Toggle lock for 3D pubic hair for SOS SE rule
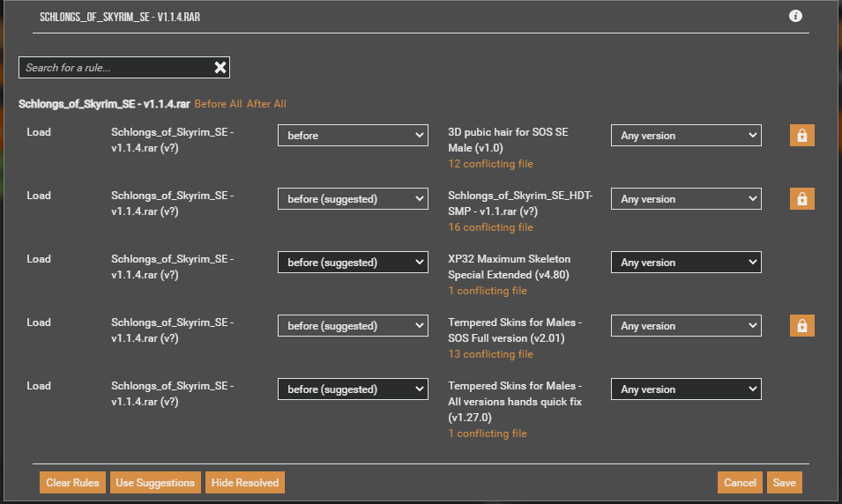 (x=801, y=136)
